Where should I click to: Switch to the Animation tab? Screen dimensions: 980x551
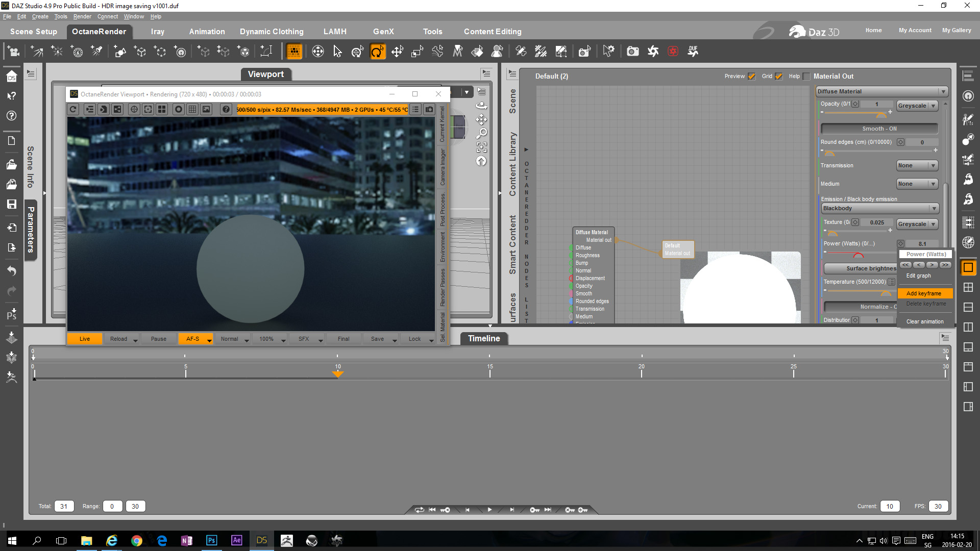[x=207, y=32]
